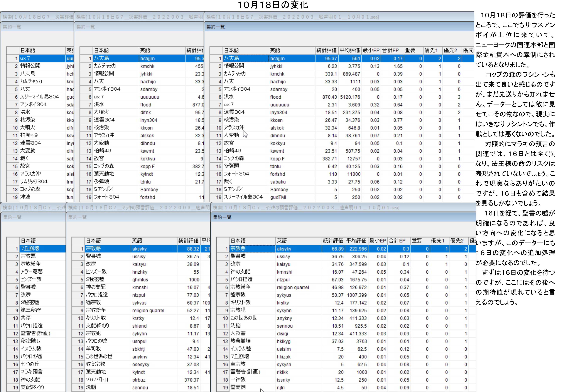This screenshot has height=392, width=562.
Task: Click the 共存 row entry
Action: pyautogui.click(x=26, y=318)
